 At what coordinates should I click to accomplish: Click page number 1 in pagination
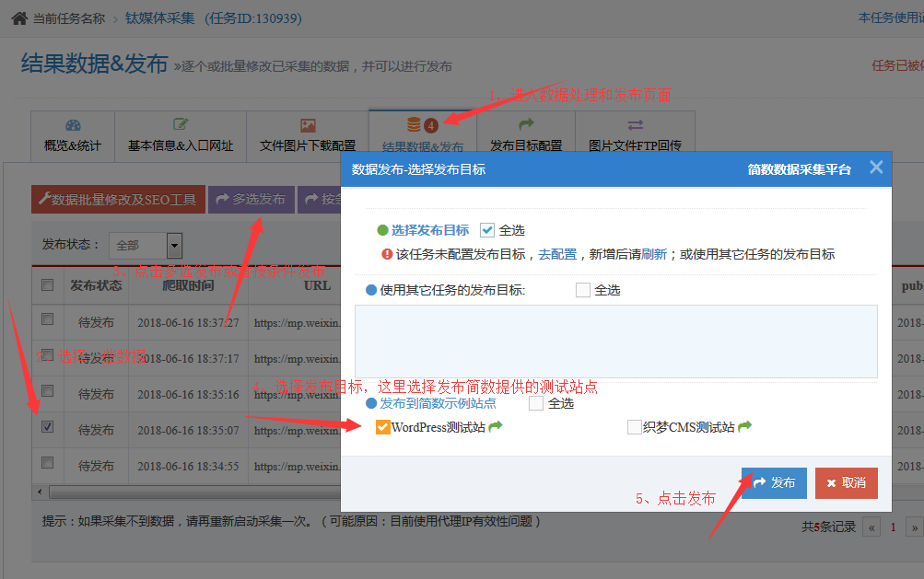coord(893,527)
